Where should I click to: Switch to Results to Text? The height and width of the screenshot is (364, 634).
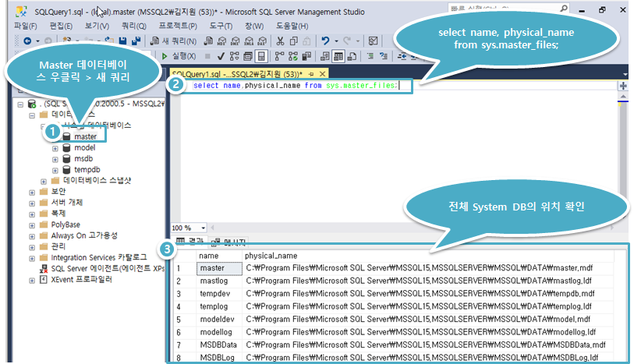point(324,56)
